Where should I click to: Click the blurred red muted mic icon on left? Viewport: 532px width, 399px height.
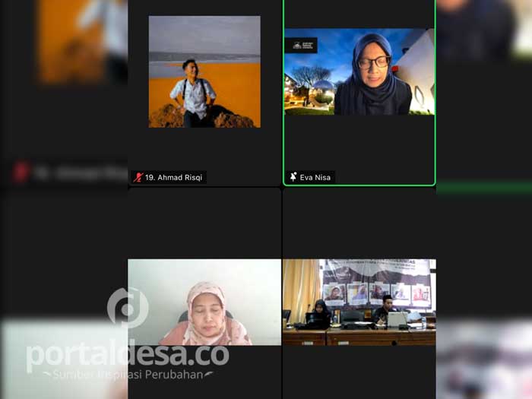point(21,173)
